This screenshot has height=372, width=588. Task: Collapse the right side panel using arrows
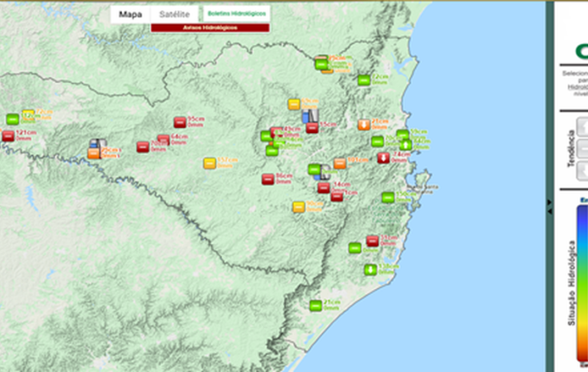(547, 203)
